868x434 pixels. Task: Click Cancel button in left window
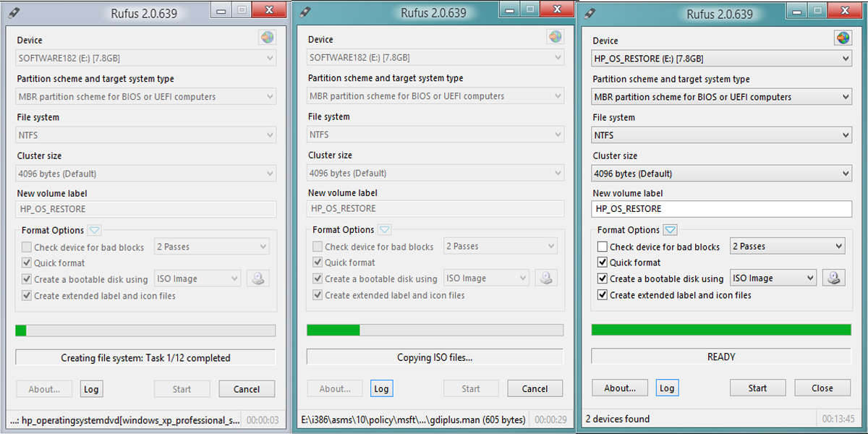coord(247,388)
